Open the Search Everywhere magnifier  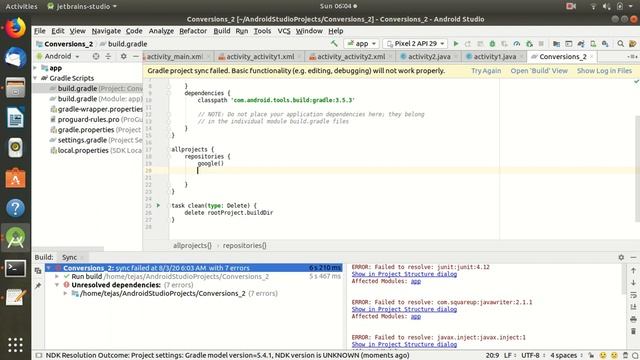coord(620,44)
